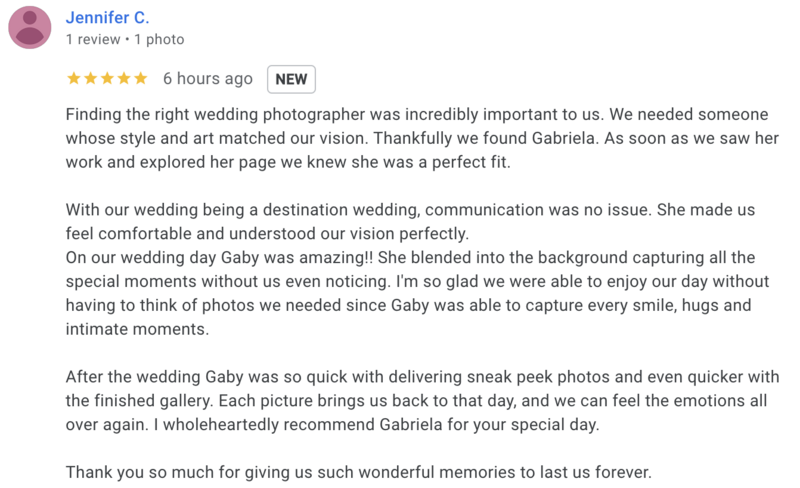Image resolution: width=800 pixels, height=488 pixels.
Task: Select the first gold rating star
Action: 74,78
